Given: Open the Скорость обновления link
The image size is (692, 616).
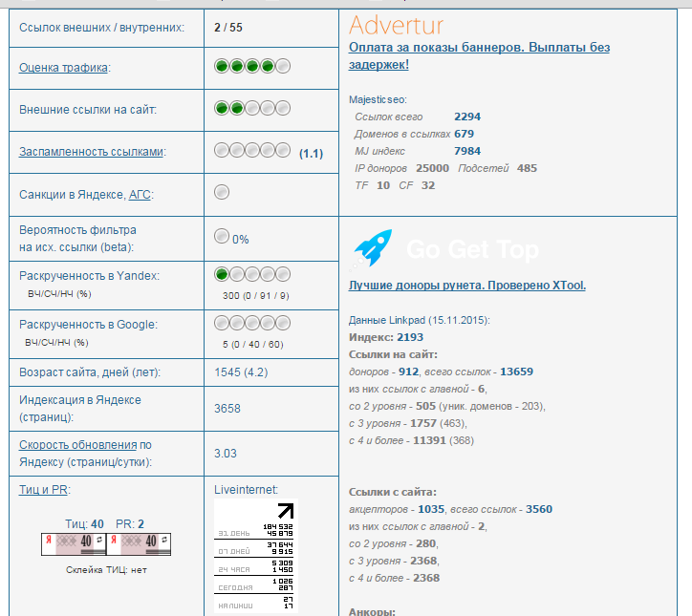Looking at the screenshot, I should [78, 445].
